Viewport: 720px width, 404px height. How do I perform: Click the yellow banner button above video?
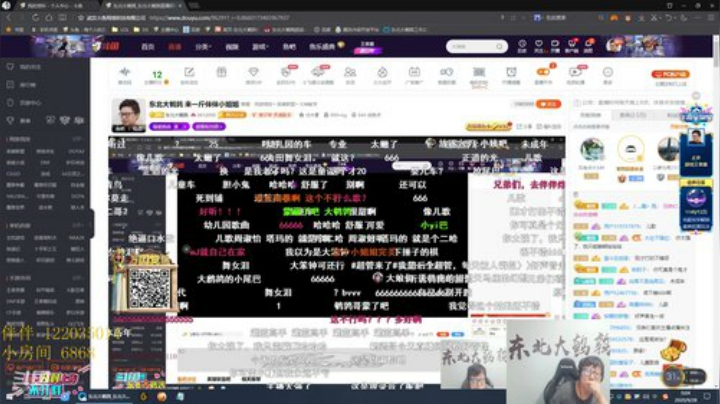pyautogui.click(x=488, y=126)
